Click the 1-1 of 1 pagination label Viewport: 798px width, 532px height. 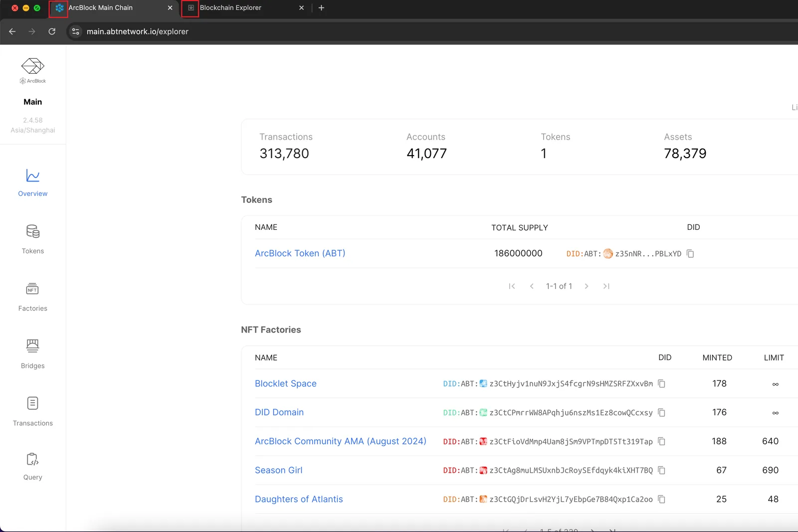[559, 286]
